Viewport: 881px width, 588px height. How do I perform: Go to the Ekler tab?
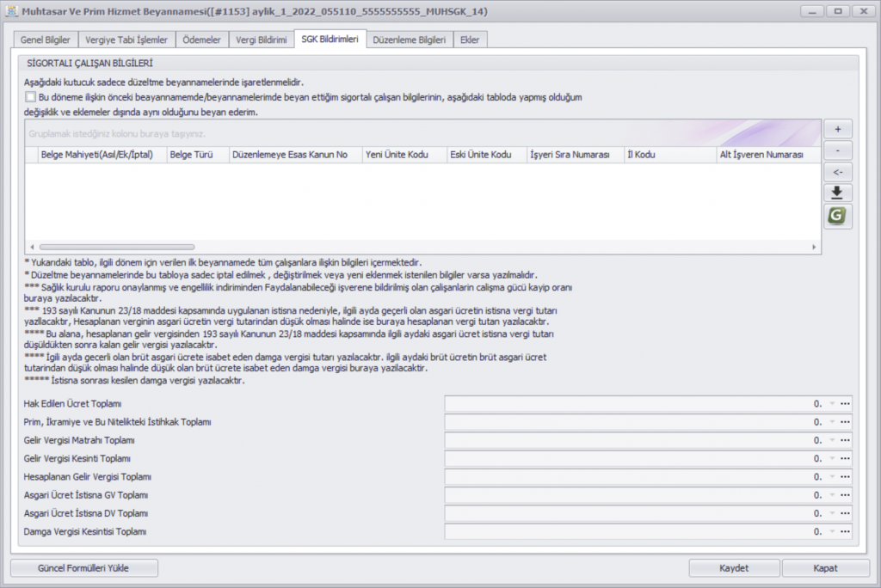click(x=470, y=40)
